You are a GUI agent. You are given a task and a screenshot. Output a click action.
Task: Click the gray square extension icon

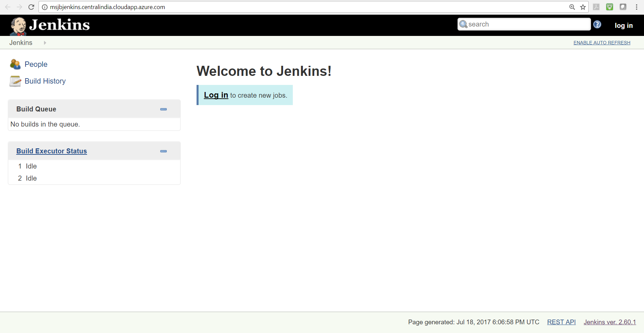click(623, 7)
